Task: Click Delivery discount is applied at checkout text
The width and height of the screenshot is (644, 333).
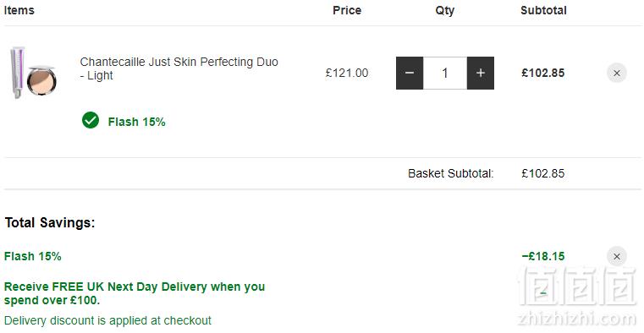Action: (107, 320)
